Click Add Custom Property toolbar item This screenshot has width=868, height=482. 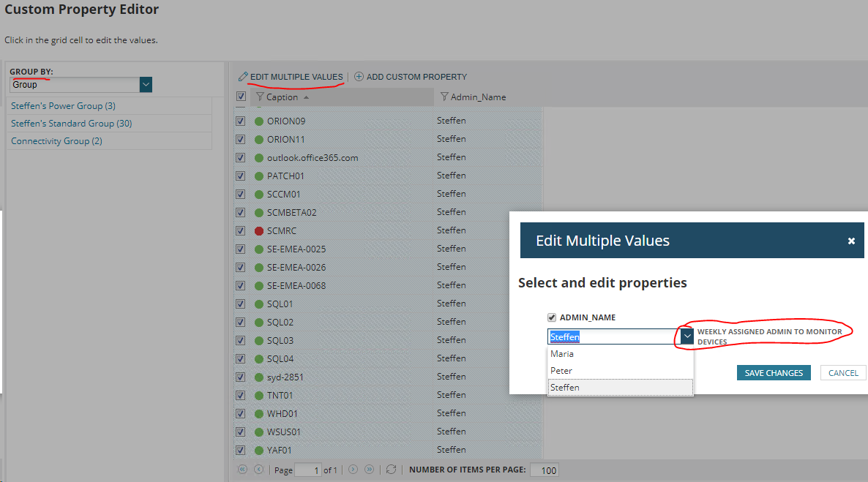pyautogui.click(x=410, y=76)
